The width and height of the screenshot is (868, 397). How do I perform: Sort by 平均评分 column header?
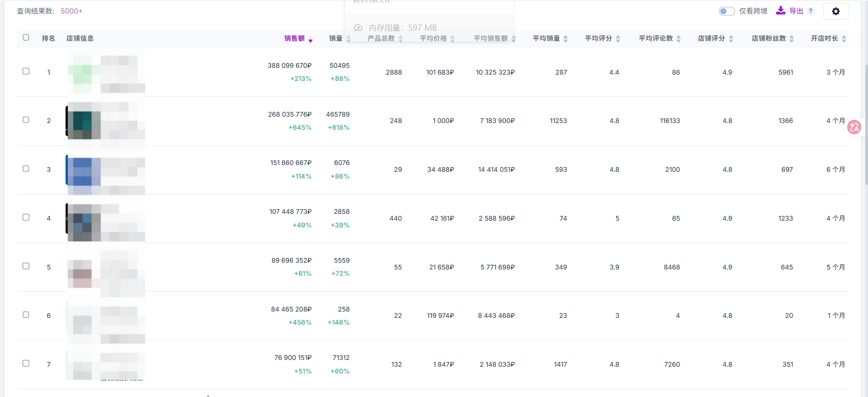pyautogui.click(x=598, y=38)
